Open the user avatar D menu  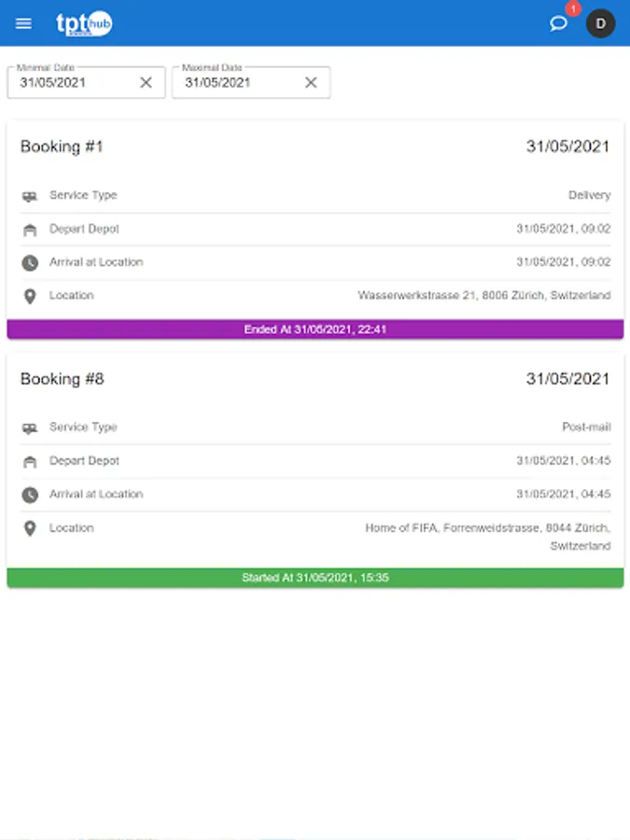click(600, 23)
